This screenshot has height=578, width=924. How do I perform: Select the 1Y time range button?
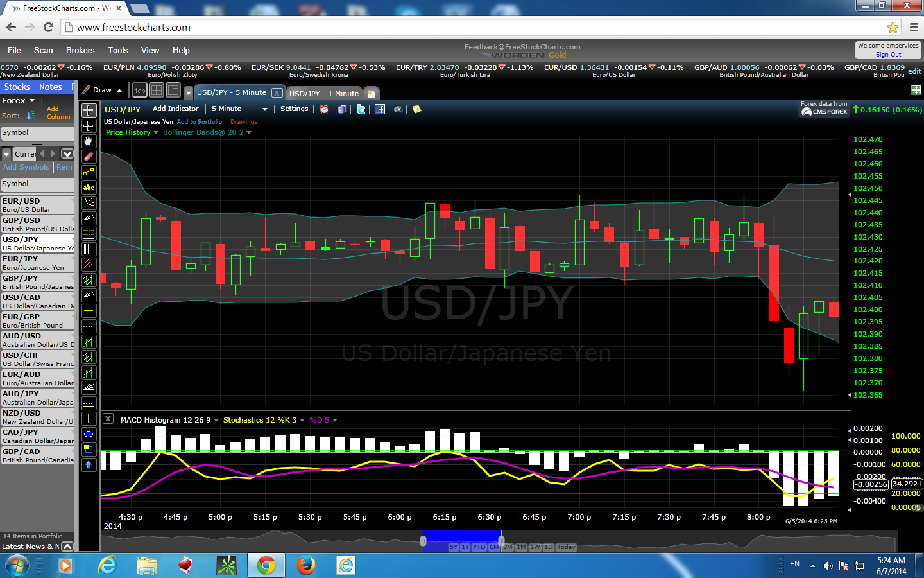point(465,547)
